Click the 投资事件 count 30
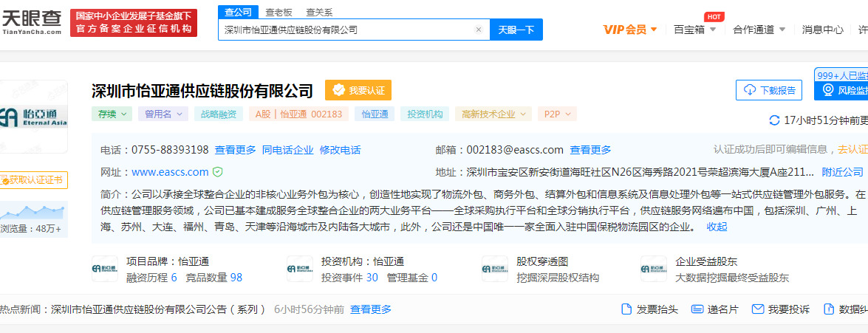The image size is (868, 333). 372,278
